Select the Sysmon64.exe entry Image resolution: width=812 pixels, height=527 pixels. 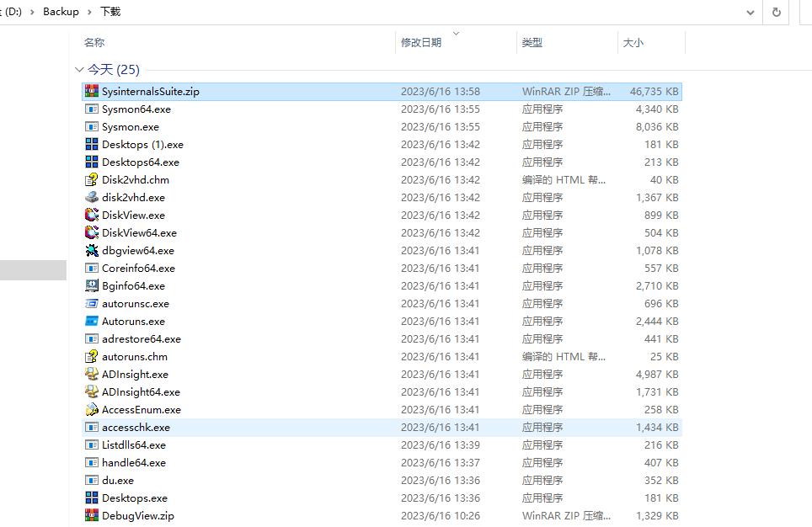click(x=135, y=109)
